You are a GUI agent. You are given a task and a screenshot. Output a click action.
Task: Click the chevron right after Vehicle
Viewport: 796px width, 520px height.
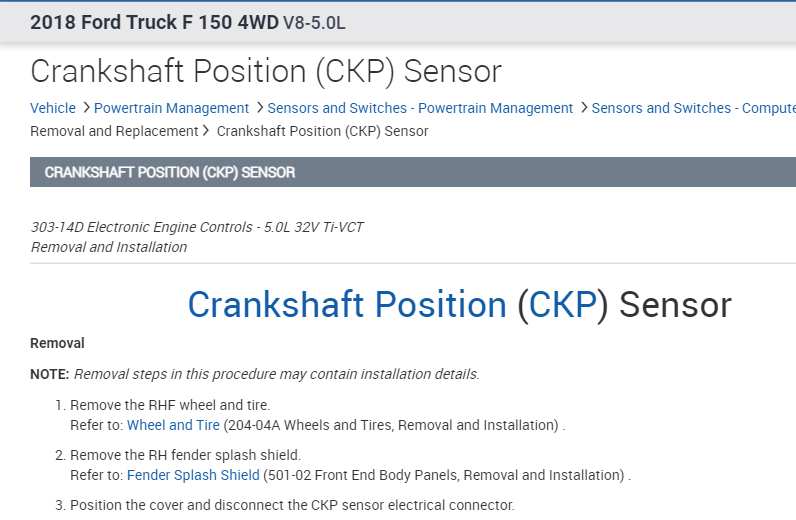(x=86, y=108)
